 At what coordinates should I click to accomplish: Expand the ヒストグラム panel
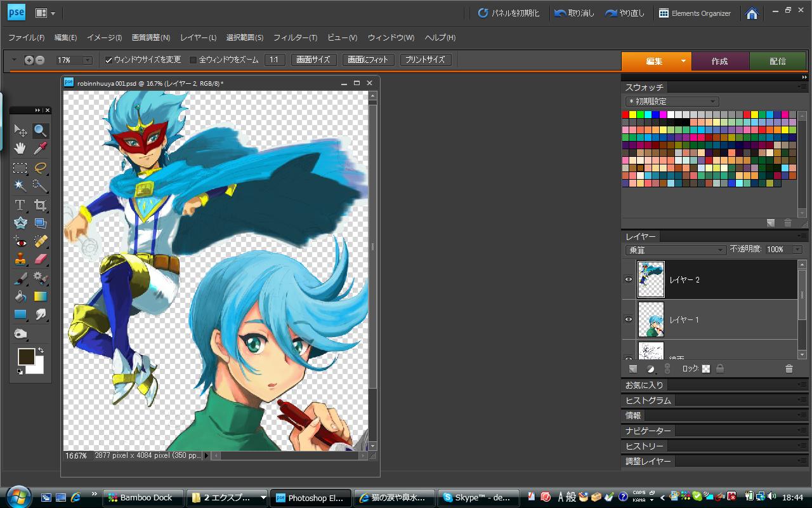pos(648,401)
